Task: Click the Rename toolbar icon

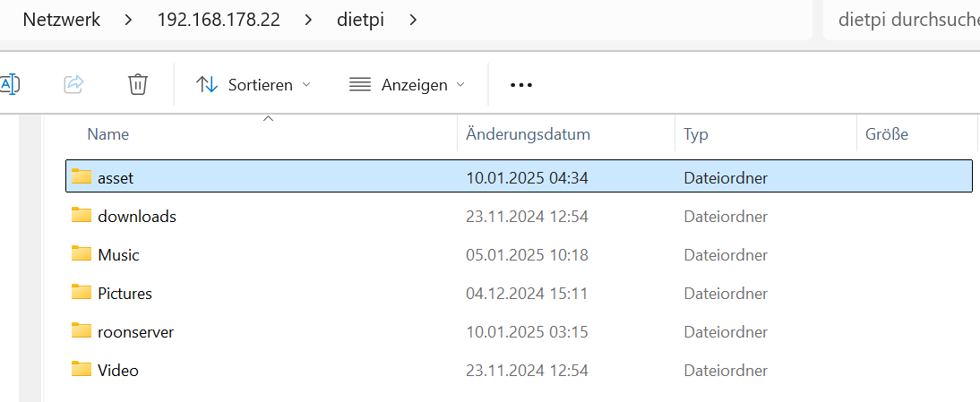Action: [x=9, y=84]
